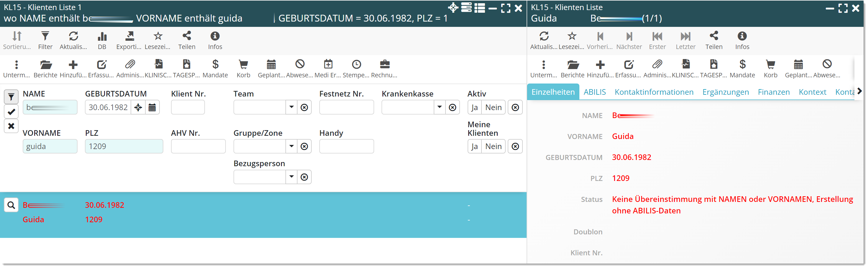868x268 pixels.
Task: Expand the Team dropdown
Action: [x=292, y=107]
